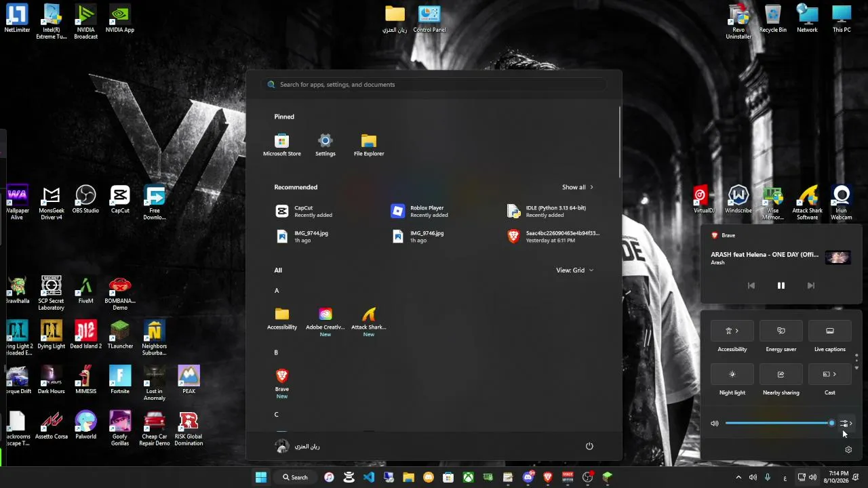Mute the quick settings volume speaker icon
This screenshot has height=488, width=868.
(x=715, y=424)
